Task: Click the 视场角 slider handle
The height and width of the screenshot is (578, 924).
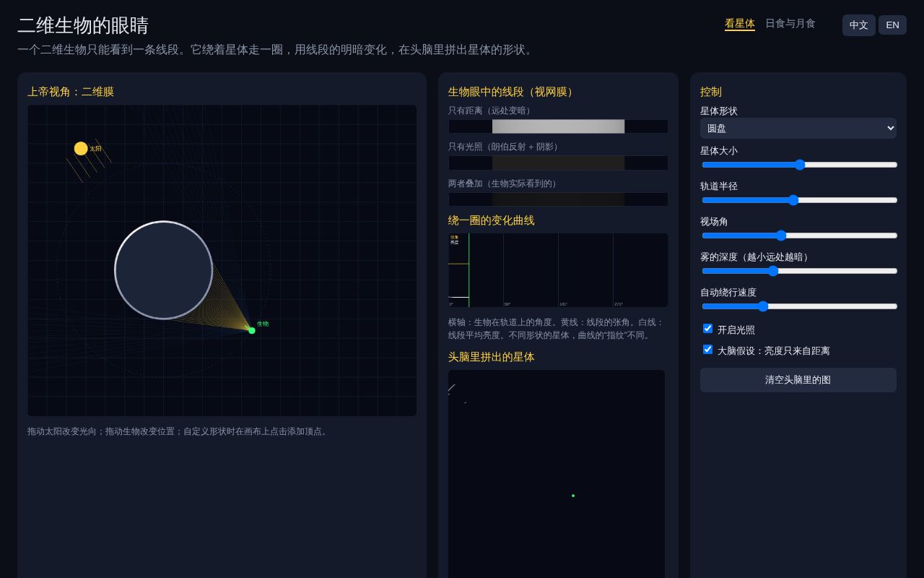Action: 781,236
